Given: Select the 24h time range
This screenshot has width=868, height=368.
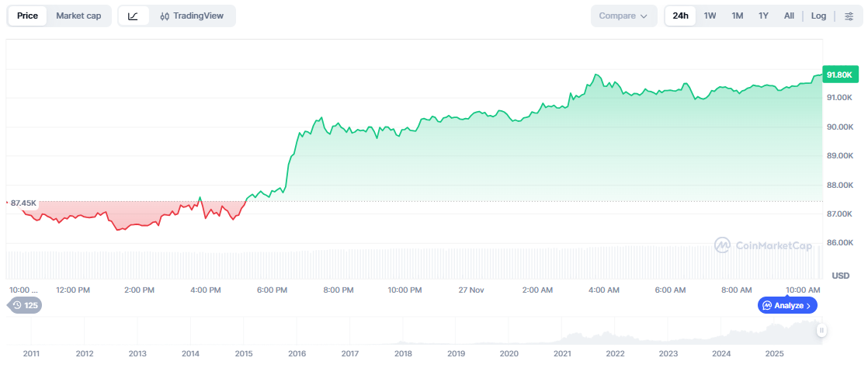Looking at the screenshot, I should 680,16.
